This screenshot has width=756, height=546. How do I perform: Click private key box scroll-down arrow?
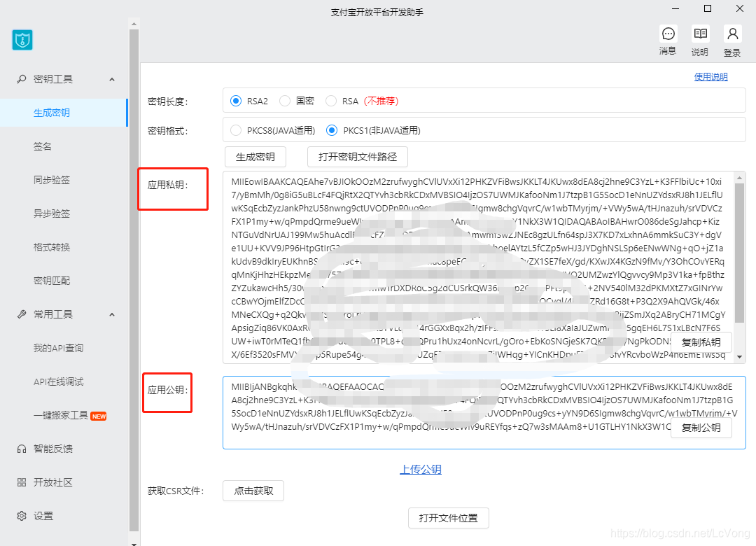tap(740, 358)
